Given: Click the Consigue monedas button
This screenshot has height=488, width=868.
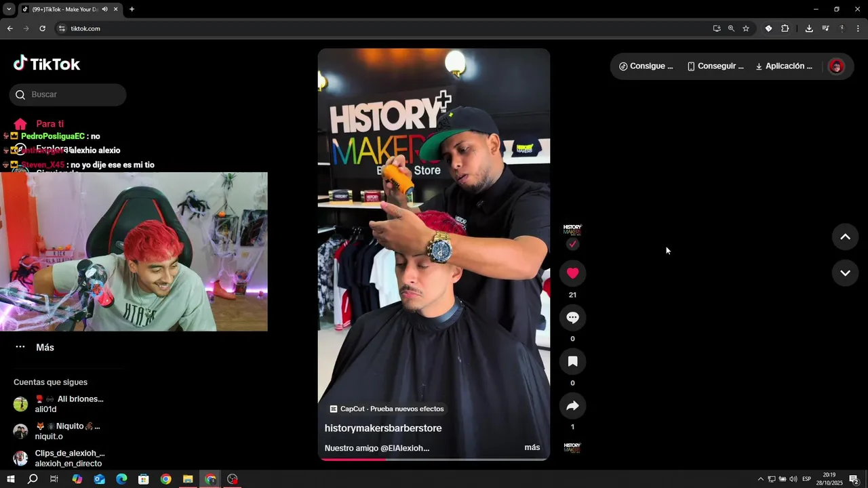Looking at the screenshot, I should 646,66.
